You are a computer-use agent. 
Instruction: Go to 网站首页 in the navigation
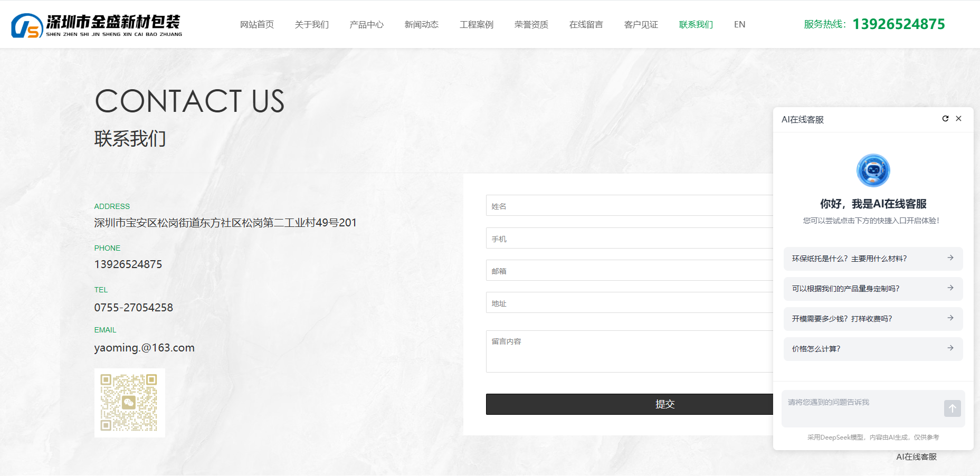coord(257,24)
